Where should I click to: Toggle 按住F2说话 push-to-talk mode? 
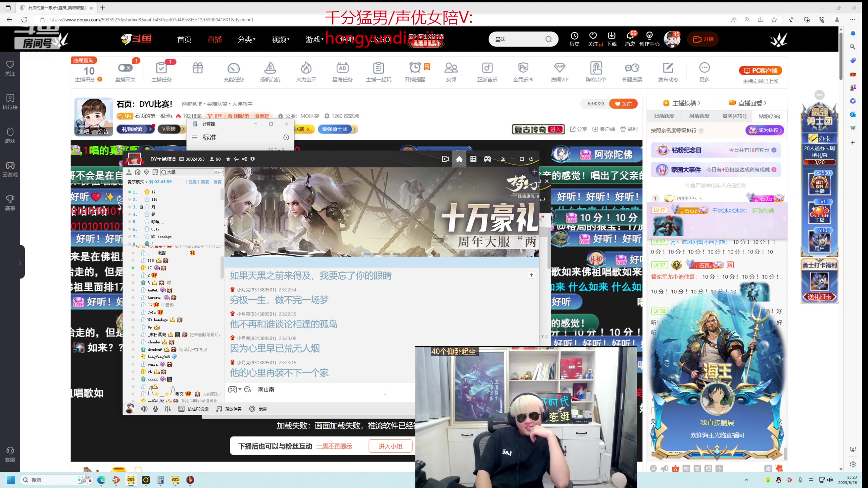[194, 409]
